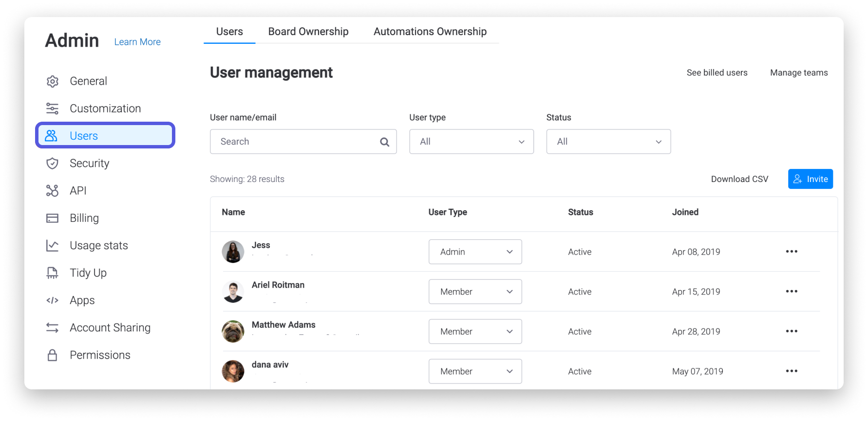Select the API nodes icon

point(52,191)
